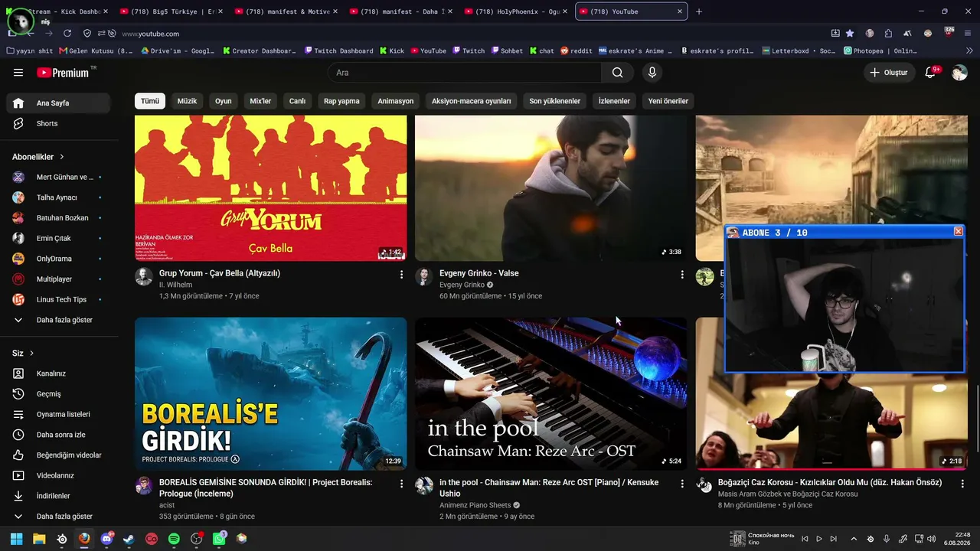Viewport: 980px width, 551px height.
Task: Open Oynatma listeleri in the sidebar
Action: (61, 414)
